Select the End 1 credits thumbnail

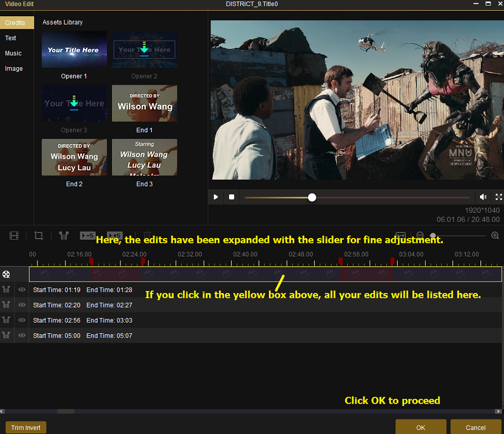pyautogui.click(x=144, y=103)
